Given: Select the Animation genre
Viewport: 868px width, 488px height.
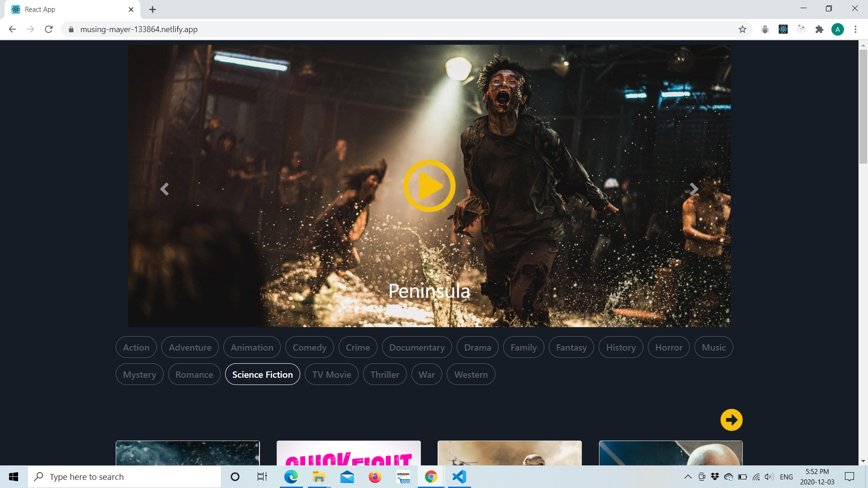Looking at the screenshot, I should [252, 347].
